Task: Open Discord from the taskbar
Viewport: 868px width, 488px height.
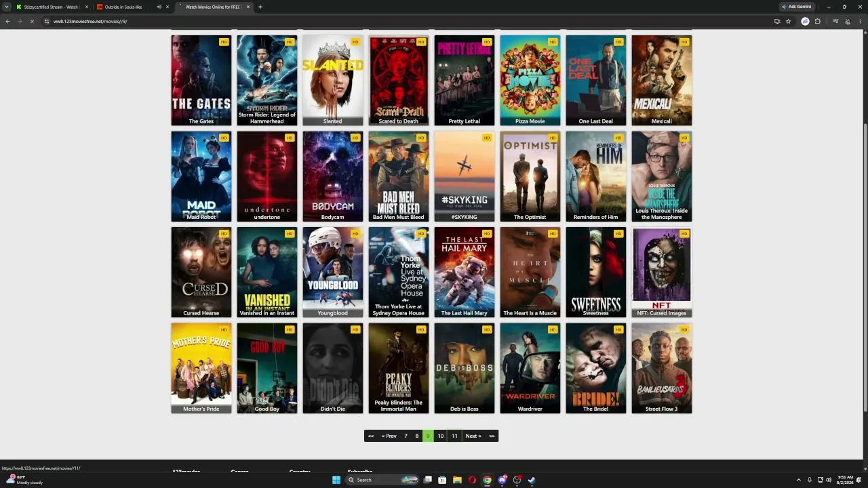Action: [x=502, y=480]
